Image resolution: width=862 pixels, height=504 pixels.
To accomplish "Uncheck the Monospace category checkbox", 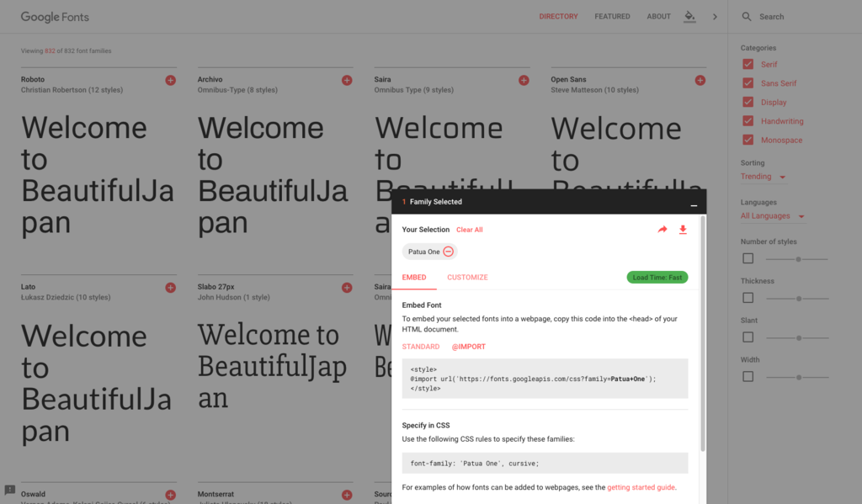I will pyautogui.click(x=748, y=140).
